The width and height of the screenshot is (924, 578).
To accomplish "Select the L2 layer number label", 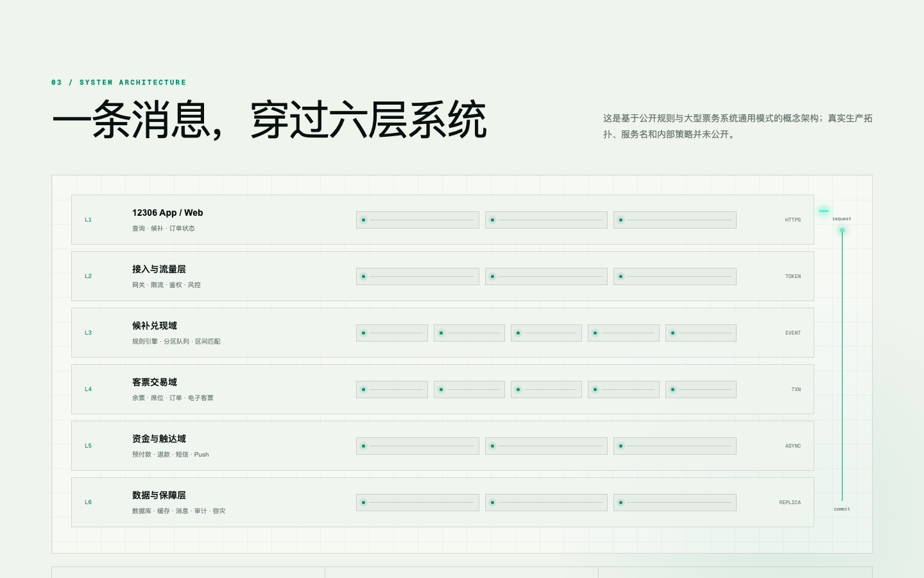I will (x=88, y=276).
